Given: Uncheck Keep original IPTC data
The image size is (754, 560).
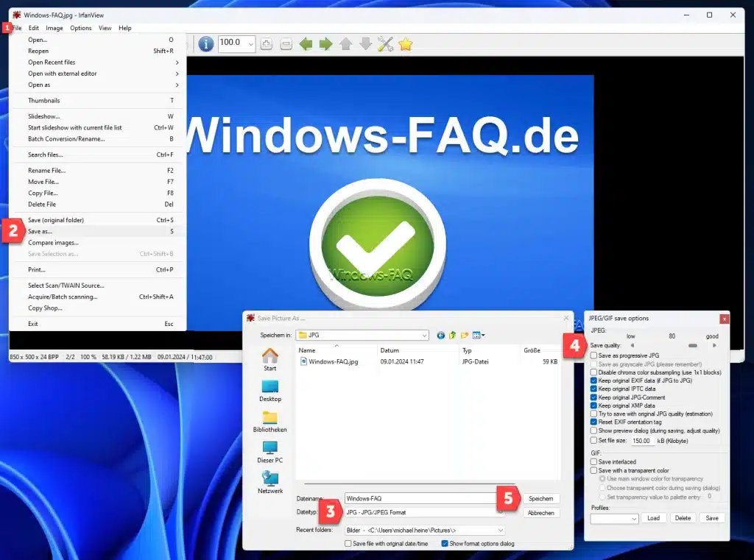Looking at the screenshot, I should (x=594, y=389).
